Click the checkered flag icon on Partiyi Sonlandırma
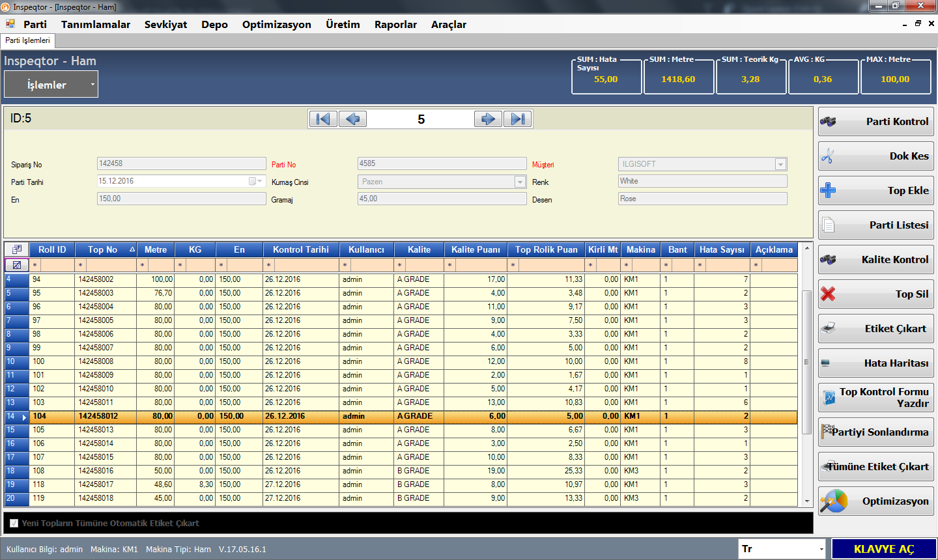 (828, 430)
